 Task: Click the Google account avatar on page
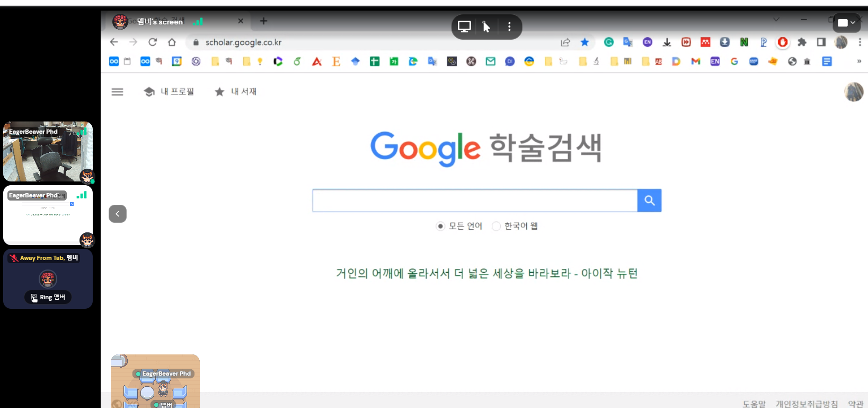coord(854,92)
